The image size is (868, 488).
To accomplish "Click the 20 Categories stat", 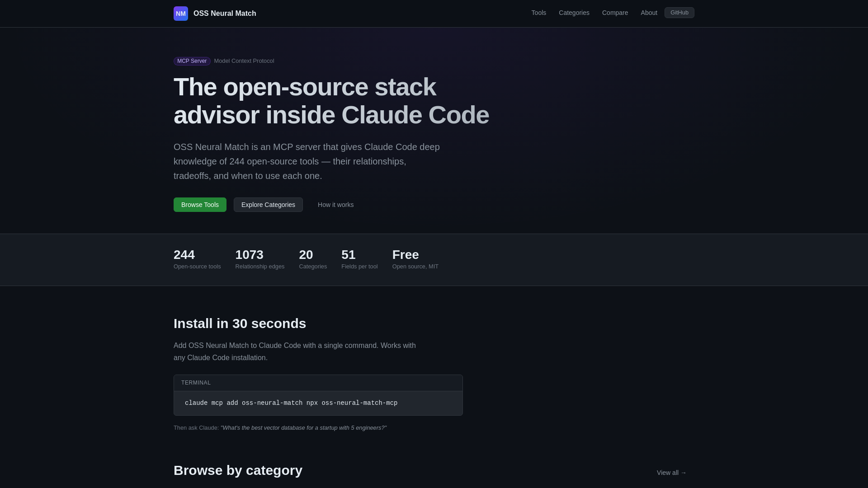I will 313,259.
